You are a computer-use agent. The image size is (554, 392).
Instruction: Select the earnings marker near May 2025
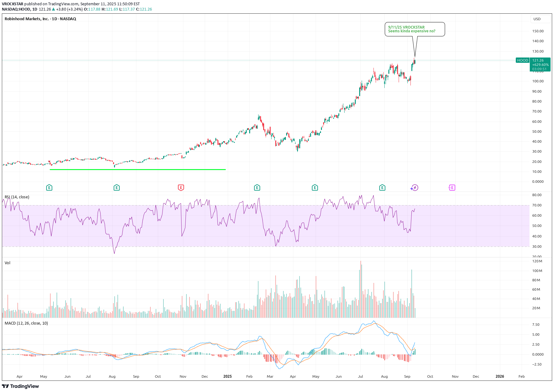point(315,187)
